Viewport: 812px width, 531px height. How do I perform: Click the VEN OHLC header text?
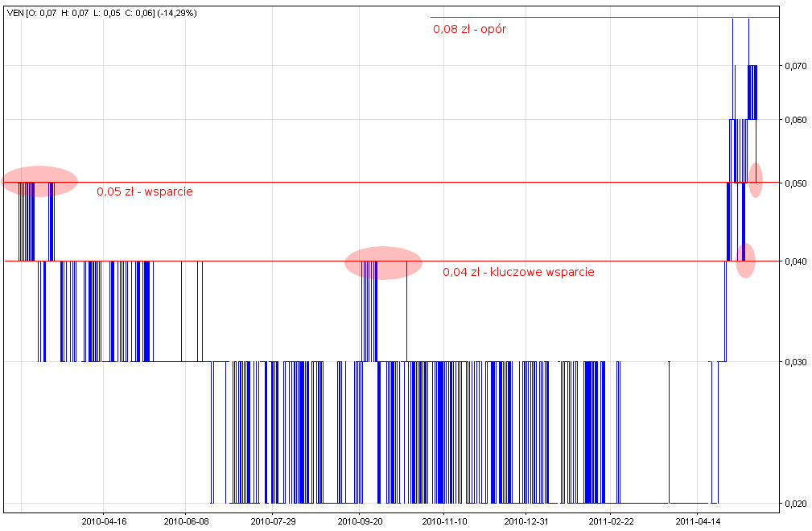click(x=101, y=14)
